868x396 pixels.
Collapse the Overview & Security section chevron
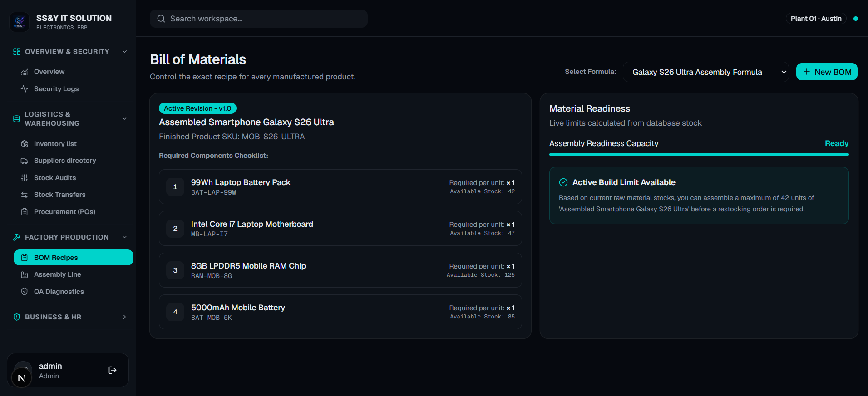coord(125,52)
